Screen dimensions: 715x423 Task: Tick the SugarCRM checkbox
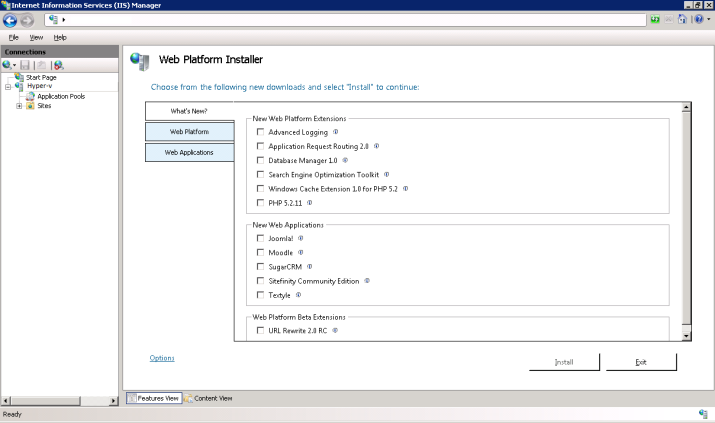[261, 267]
